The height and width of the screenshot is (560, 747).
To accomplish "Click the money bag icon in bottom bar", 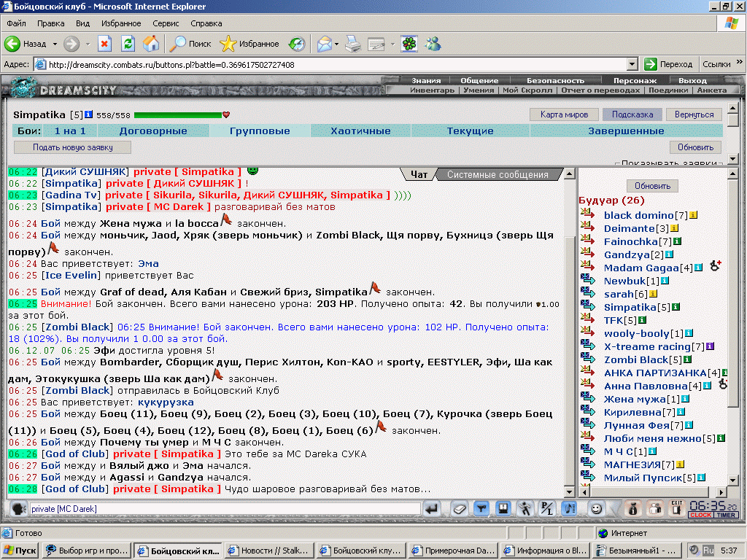I will [633, 509].
